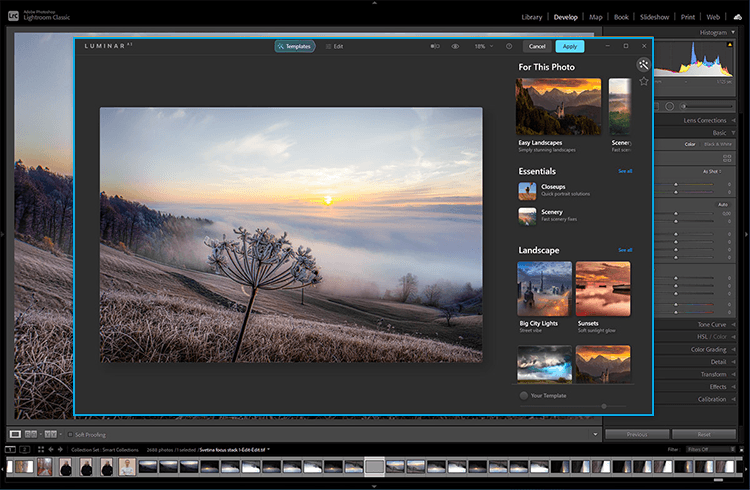Click the before/after YY view icon

pos(50,434)
